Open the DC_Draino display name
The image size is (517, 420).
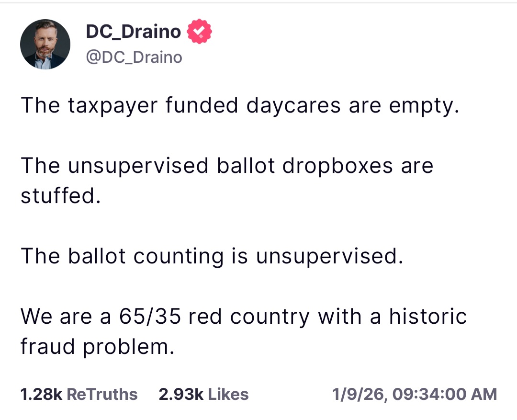point(133,32)
